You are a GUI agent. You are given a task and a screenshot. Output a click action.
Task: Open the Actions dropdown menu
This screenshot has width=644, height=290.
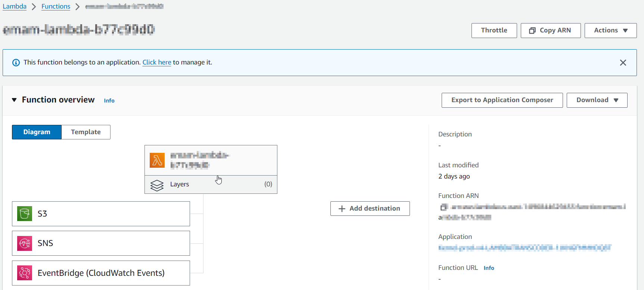pos(610,31)
